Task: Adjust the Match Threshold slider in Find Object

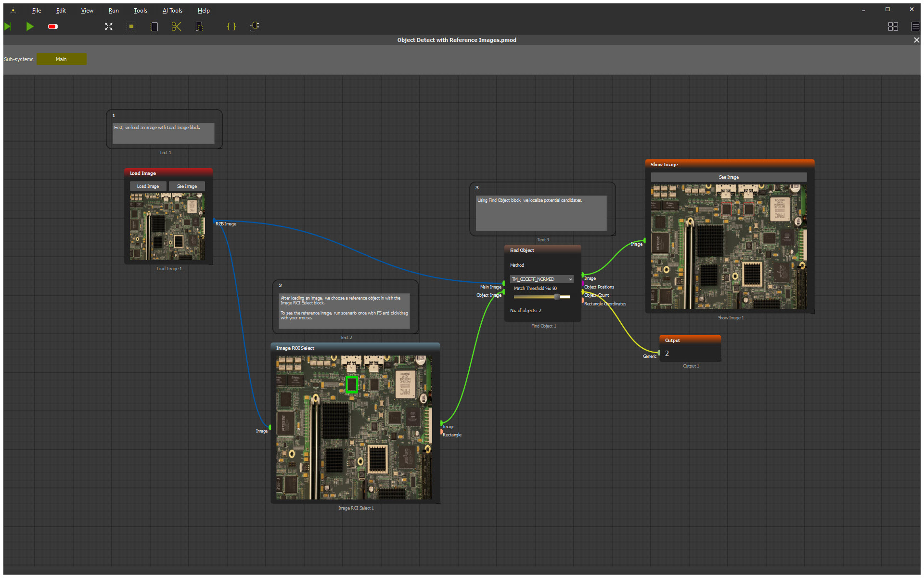Action: coord(556,297)
